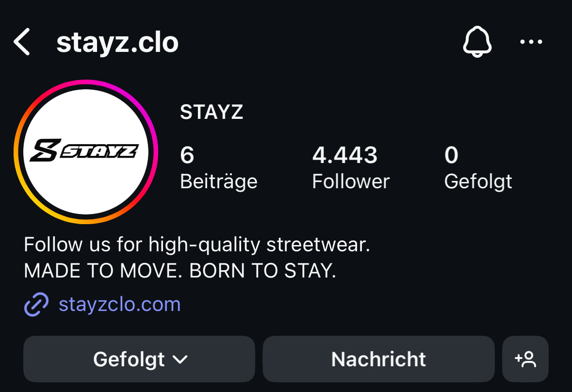
Task: Tap the chain link icon
Action: point(36,304)
